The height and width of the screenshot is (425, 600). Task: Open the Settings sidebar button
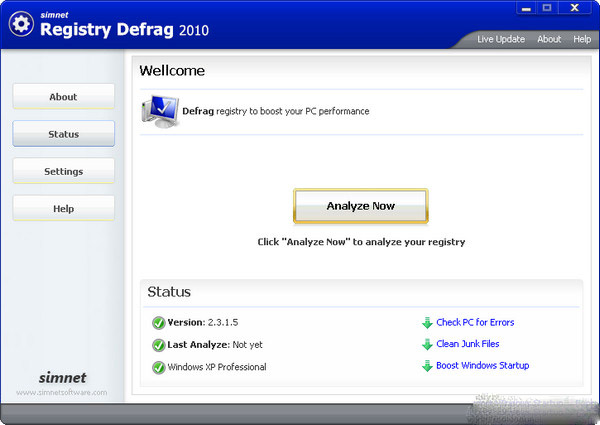(x=64, y=171)
